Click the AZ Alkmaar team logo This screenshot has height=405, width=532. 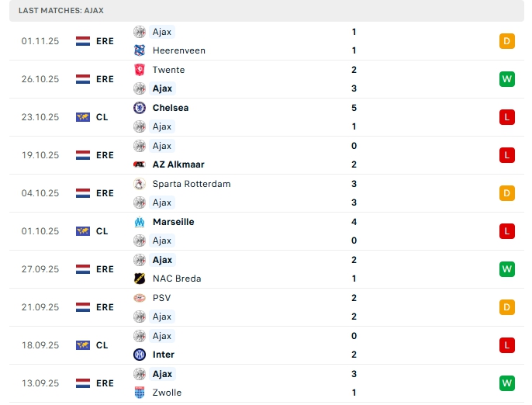click(x=140, y=164)
